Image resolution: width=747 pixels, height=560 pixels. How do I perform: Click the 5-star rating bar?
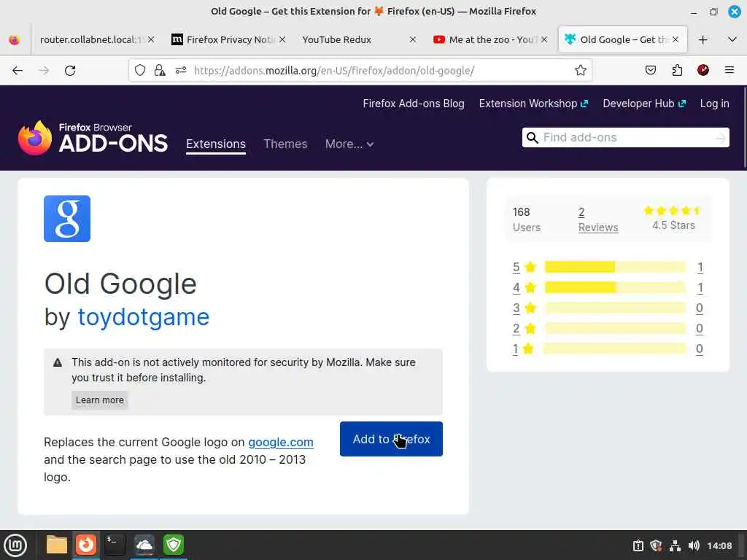[x=615, y=267]
